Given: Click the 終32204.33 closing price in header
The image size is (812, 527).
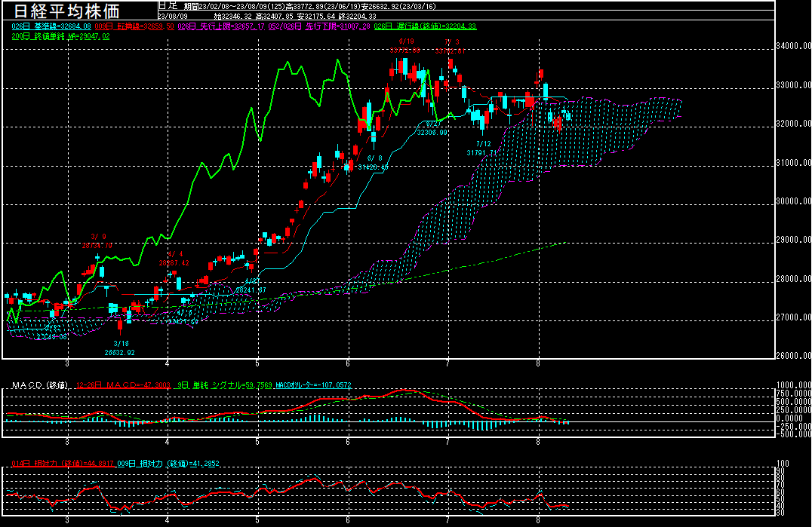Looking at the screenshot, I should click(x=357, y=16).
